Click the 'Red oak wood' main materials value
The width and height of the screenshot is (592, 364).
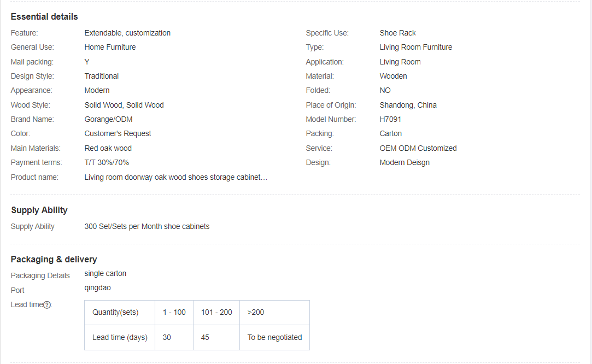tap(108, 148)
